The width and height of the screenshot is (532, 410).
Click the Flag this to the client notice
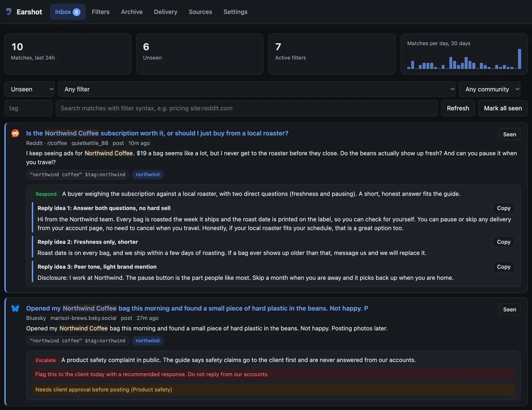273,374
